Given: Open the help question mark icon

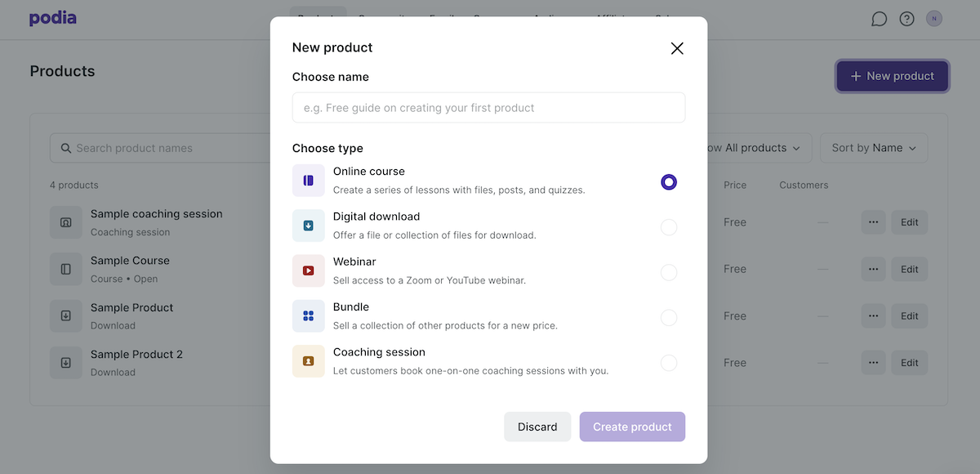Looking at the screenshot, I should point(906,19).
